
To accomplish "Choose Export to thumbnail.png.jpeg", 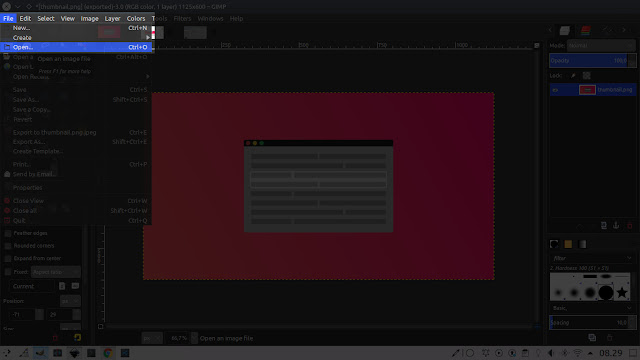I will (76, 132).
